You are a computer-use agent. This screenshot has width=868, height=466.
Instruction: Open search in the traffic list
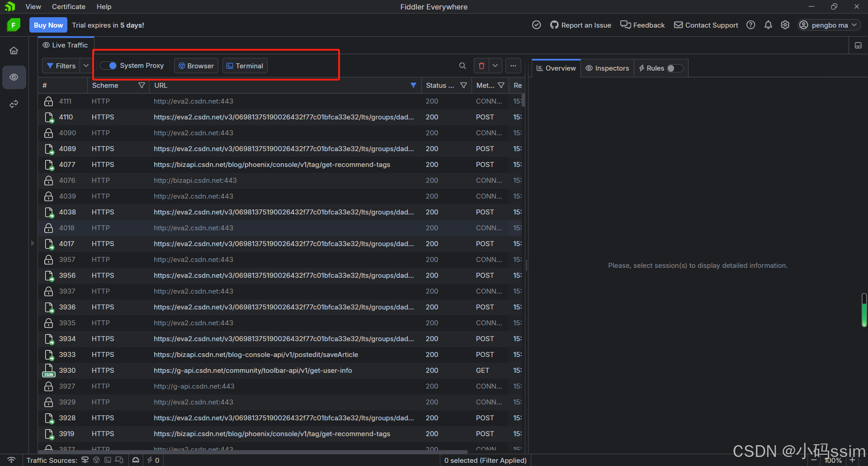click(x=462, y=66)
